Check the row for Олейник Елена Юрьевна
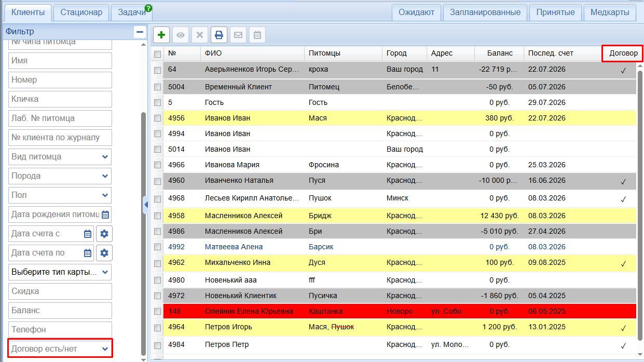This screenshot has height=362, width=644. click(x=158, y=312)
